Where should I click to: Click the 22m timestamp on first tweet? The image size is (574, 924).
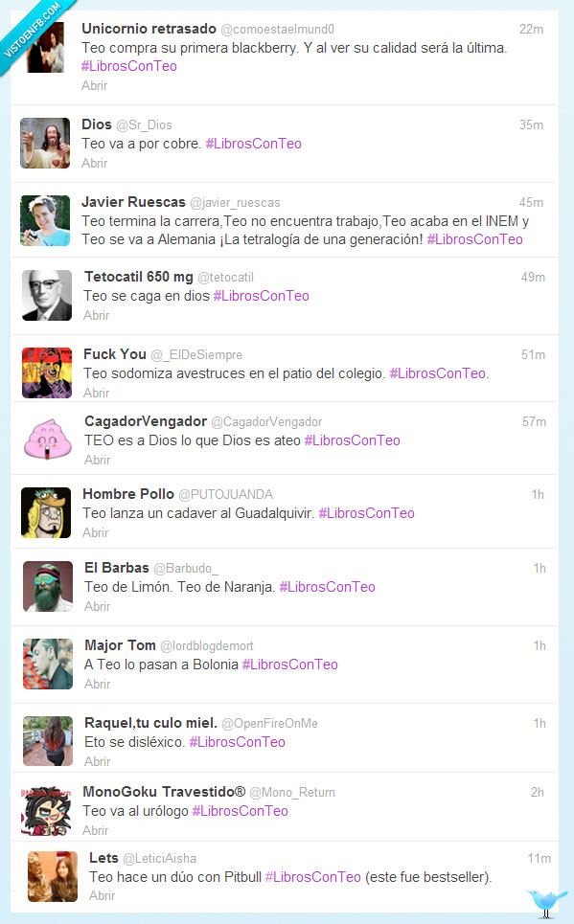click(531, 29)
